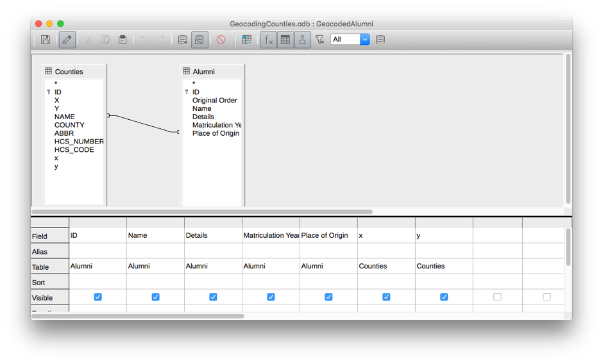The width and height of the screenshot is (603, 364).
Task: Uncheck Visible for Place of Origin column
Action: 328,297
